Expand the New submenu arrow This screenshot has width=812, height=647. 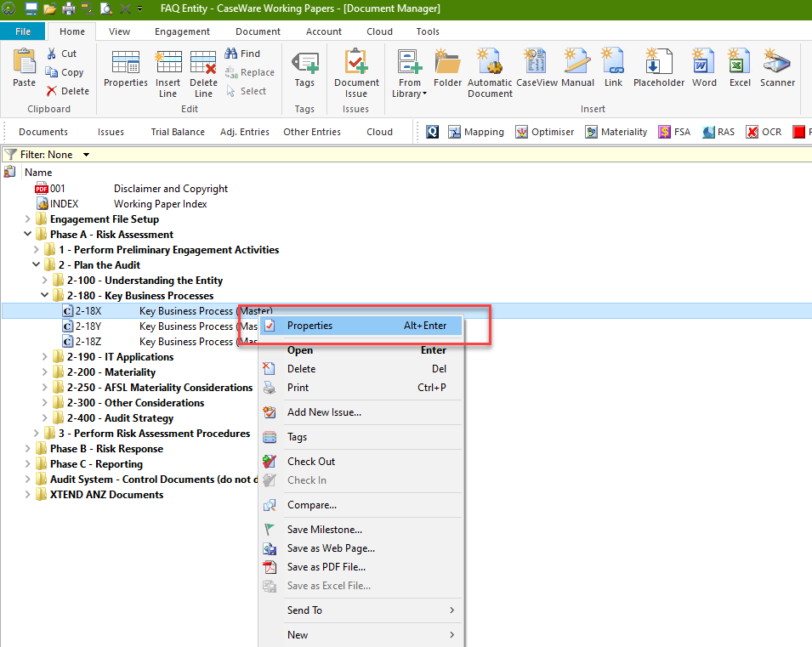[x=452, y=634]
